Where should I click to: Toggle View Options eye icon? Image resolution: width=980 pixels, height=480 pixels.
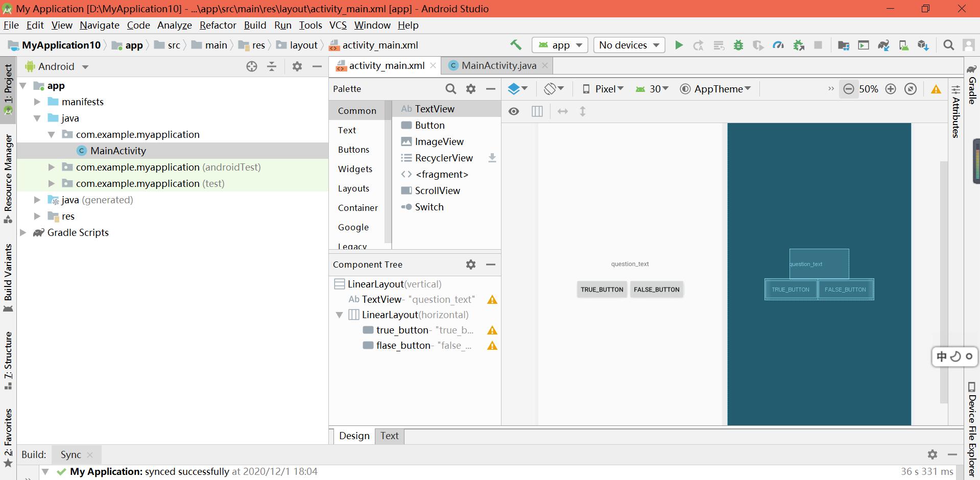pos(514,111)
